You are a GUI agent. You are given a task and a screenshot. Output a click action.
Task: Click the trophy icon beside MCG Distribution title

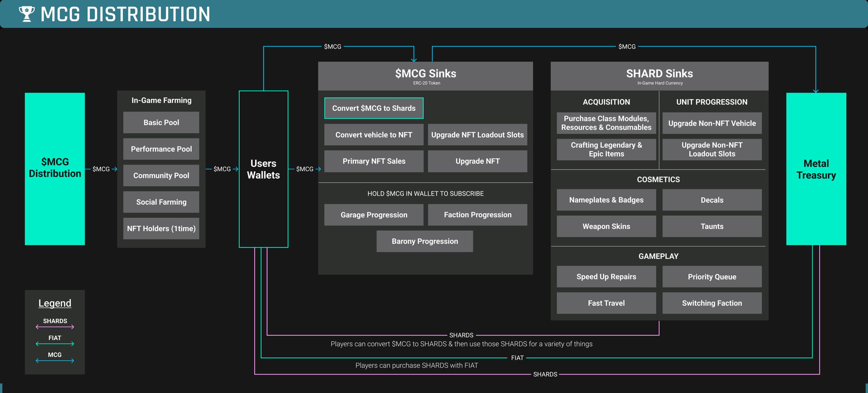tap(26, 14)
